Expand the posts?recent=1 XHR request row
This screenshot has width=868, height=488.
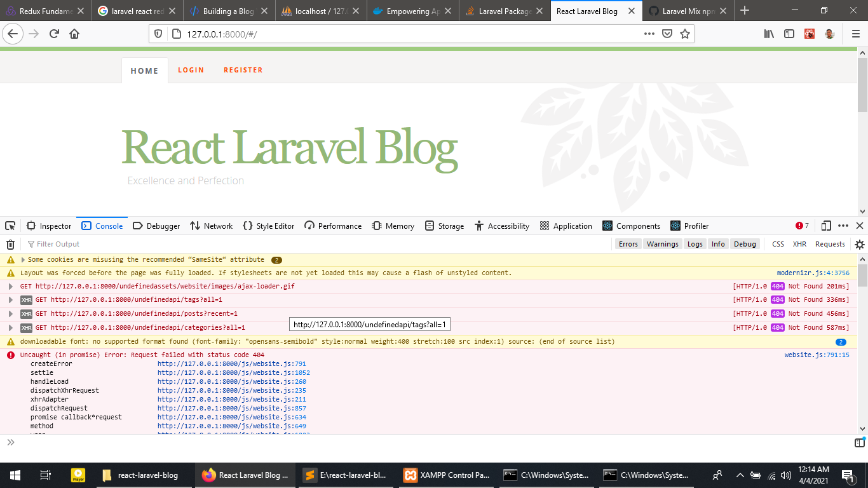(11, 314)
